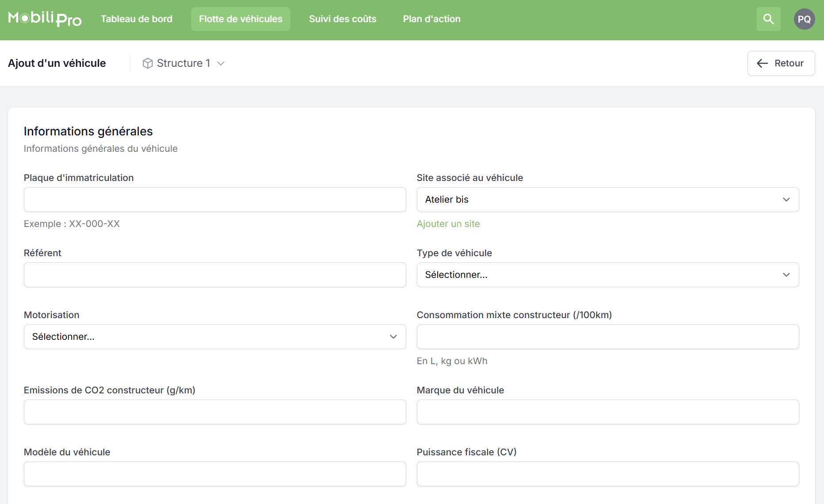Click the Emissions de CO2 constructeur field
This screenshot has height=504, width=824.
coord(215,412)
